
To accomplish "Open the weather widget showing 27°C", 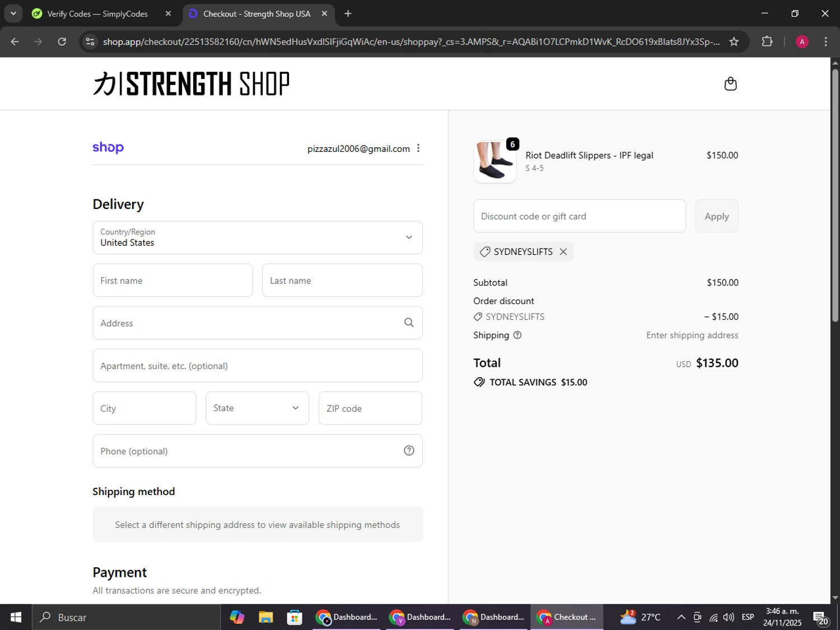I will [x=640, y=617].
